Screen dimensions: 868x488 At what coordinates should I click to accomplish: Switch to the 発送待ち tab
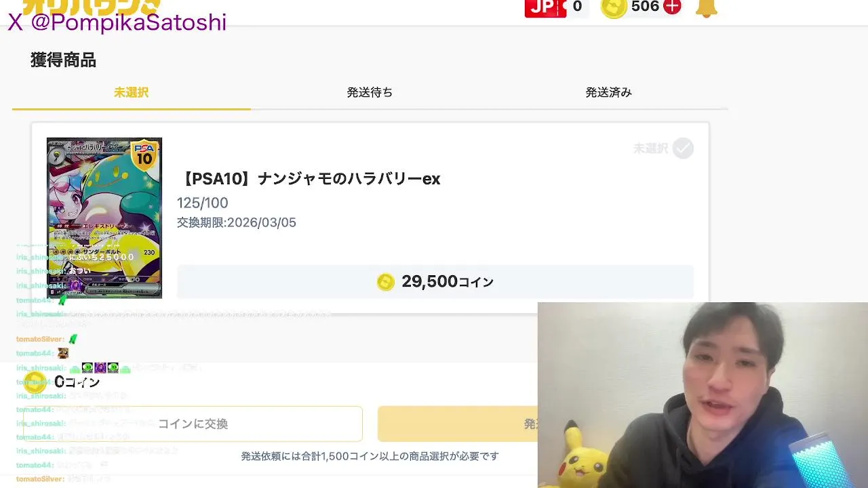(x=370, y=92)
